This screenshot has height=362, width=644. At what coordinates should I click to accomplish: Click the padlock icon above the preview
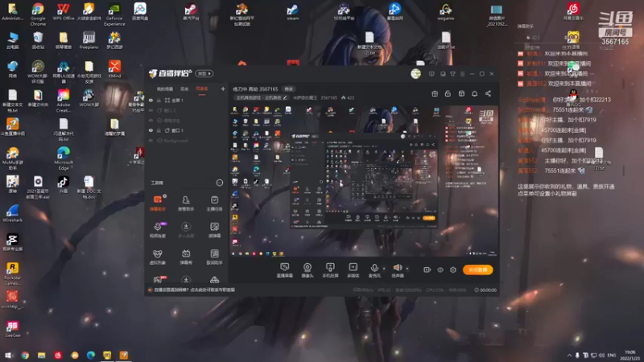[448, 93]
